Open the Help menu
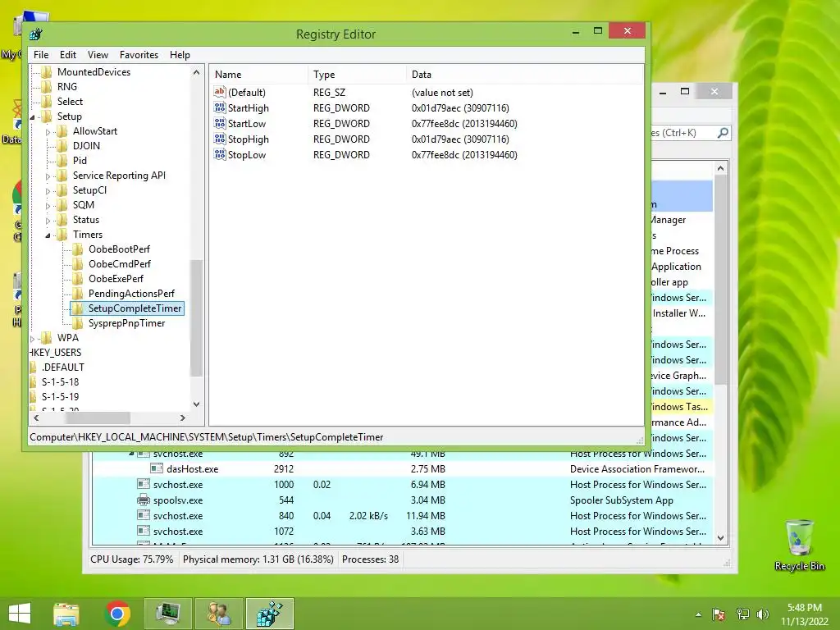The width and height of the screenshot is (840, 630). click(180, 55)
